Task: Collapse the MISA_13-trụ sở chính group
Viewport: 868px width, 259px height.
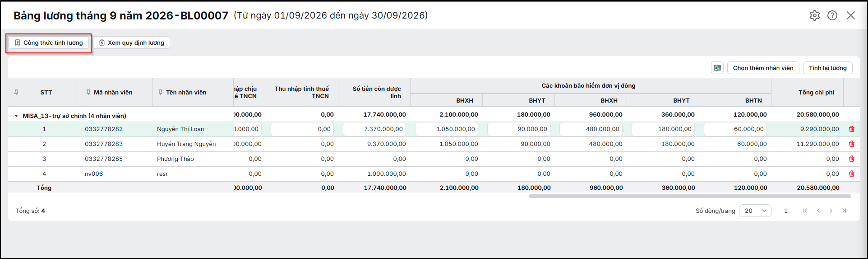Action: (x=16, y=116)
